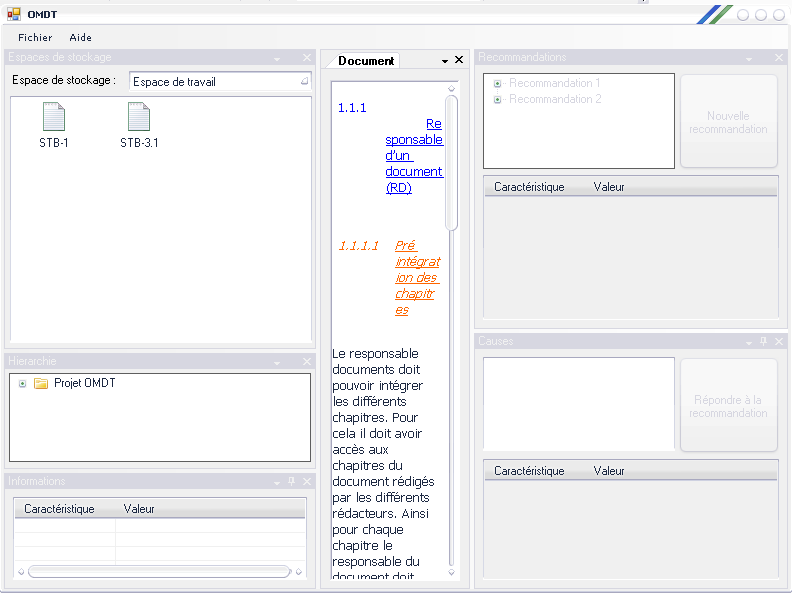Open the Fichier menu

pyautogui.click(x=35, y=37)
